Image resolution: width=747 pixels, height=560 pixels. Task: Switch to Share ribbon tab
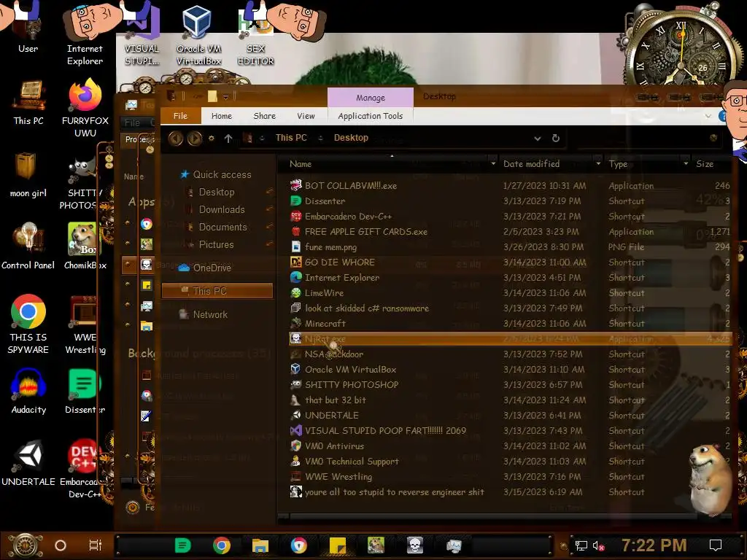(x=264, y=116)
